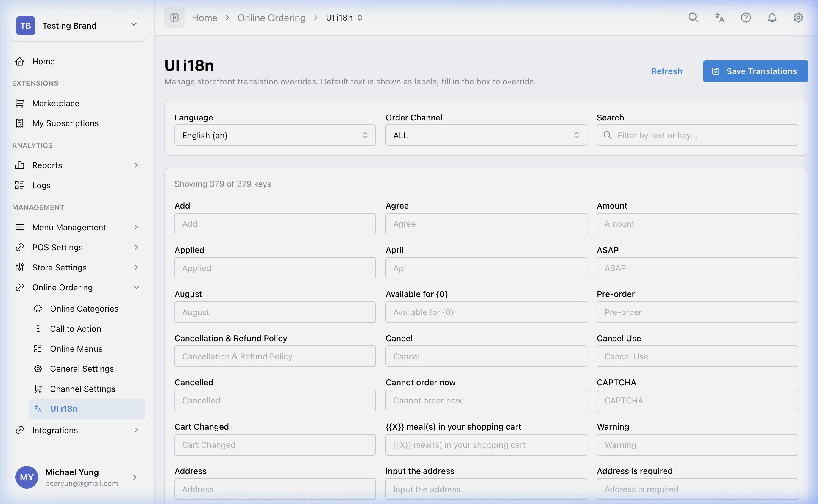Open My Subscriptions via its book icon

pyautogui.click(x=20, y=123)
